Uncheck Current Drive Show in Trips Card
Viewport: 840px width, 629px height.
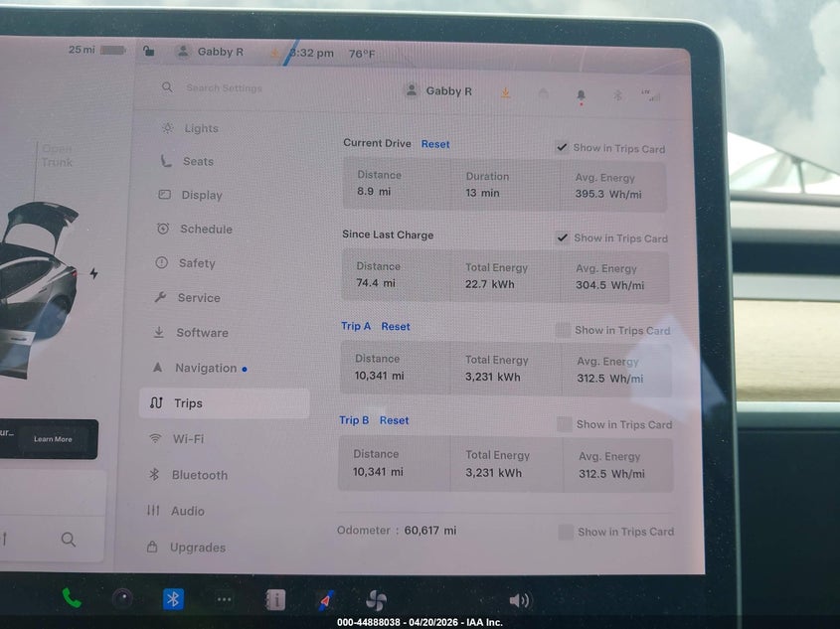coord(562,147)
